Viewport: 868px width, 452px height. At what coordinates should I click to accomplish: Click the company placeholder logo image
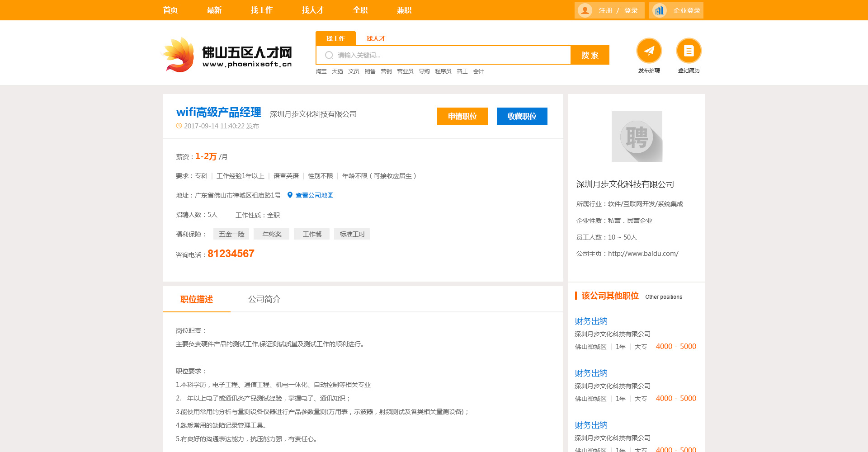click(x=637, y=137)
